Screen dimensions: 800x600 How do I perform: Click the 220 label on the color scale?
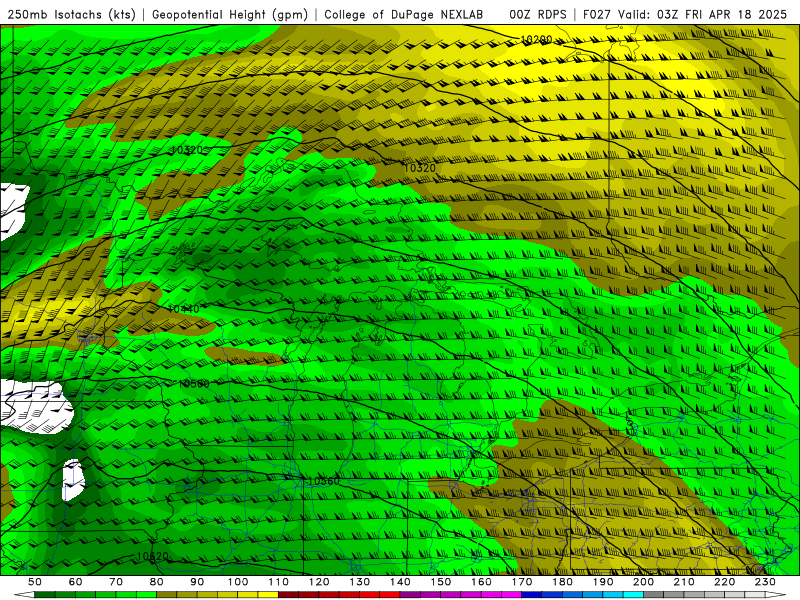coord(724,582)
